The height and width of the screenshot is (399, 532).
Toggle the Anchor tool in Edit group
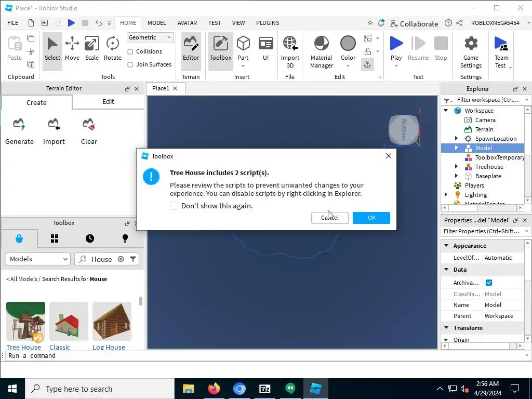coord(367,65)
